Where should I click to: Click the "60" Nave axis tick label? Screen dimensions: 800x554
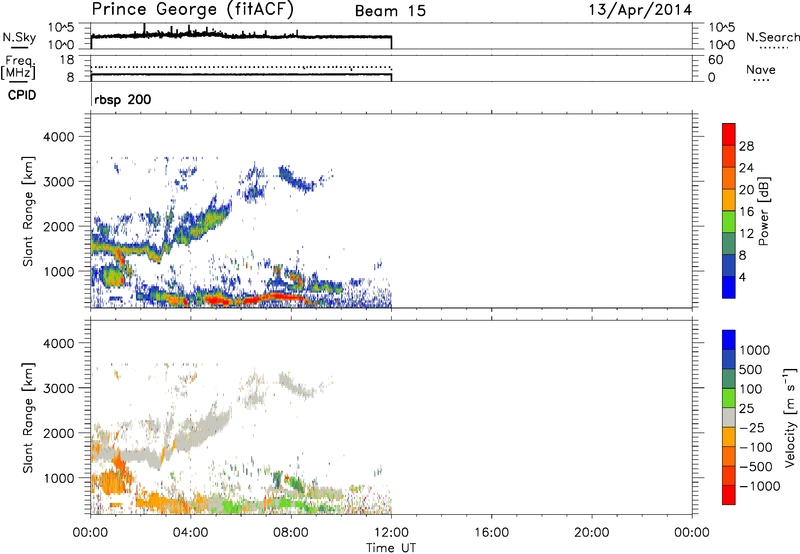(x=715, y=60)
